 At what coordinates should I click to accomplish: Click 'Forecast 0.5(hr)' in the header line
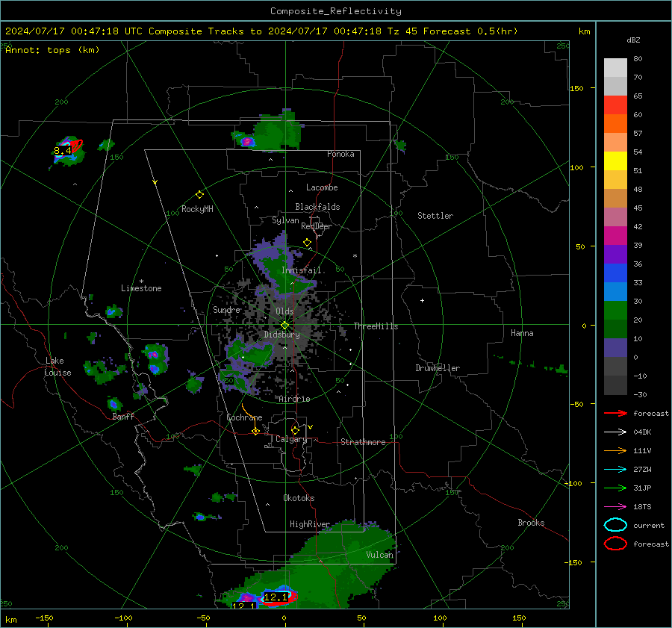coord(470,31)
